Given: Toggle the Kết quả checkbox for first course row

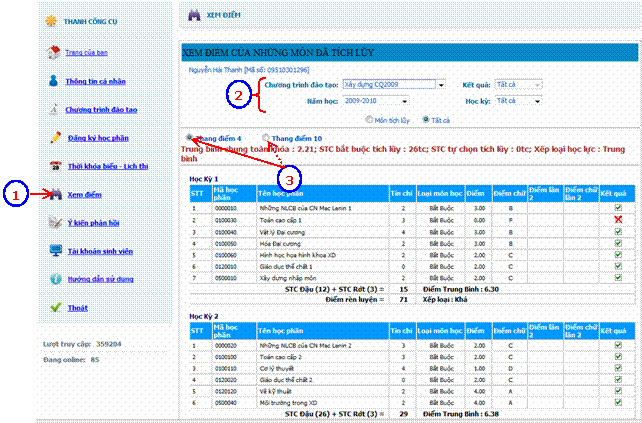Looking at the screenshot, I should coord(619,207).
